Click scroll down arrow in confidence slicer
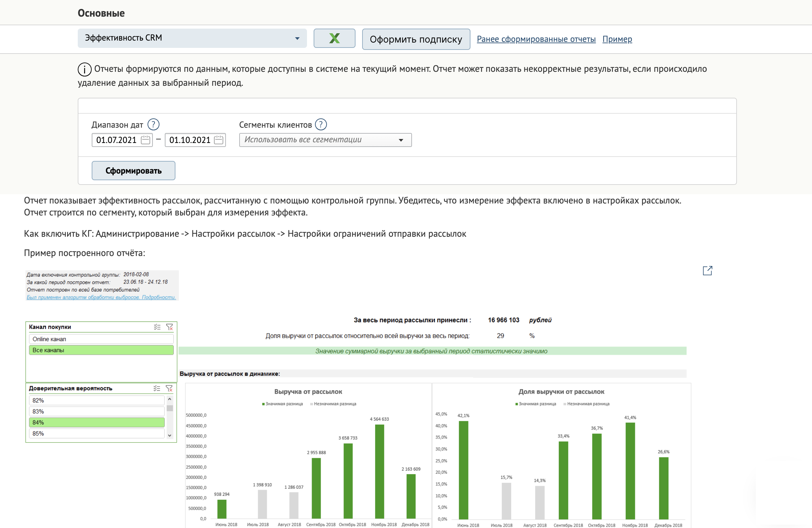Viewport: 812px width, 528px height. pyautogui.click(x=169, y=436)
